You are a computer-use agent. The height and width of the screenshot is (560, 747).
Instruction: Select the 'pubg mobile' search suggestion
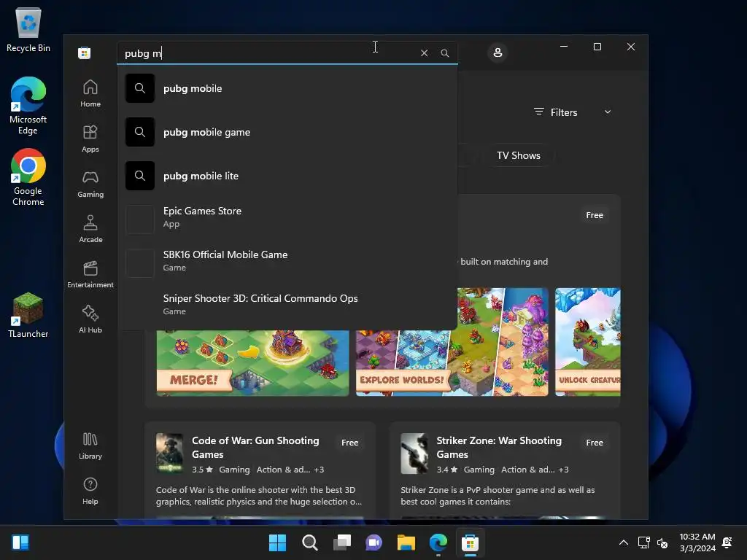coord(287,88)
